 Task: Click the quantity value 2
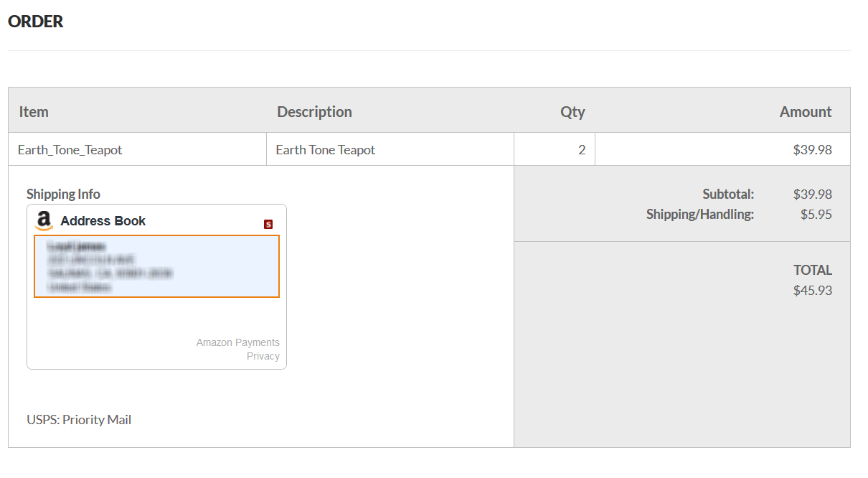point(582,150)
